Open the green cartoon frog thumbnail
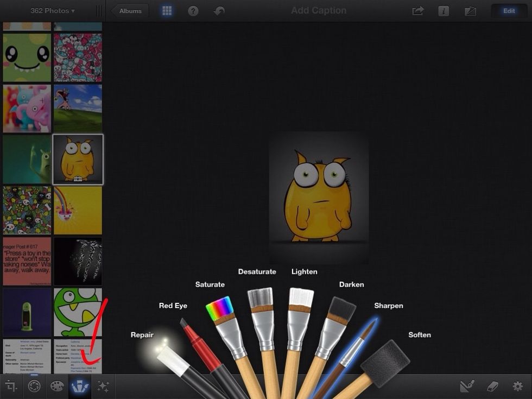532x399 pixels. pyautogui.click(x=78, y=312)
